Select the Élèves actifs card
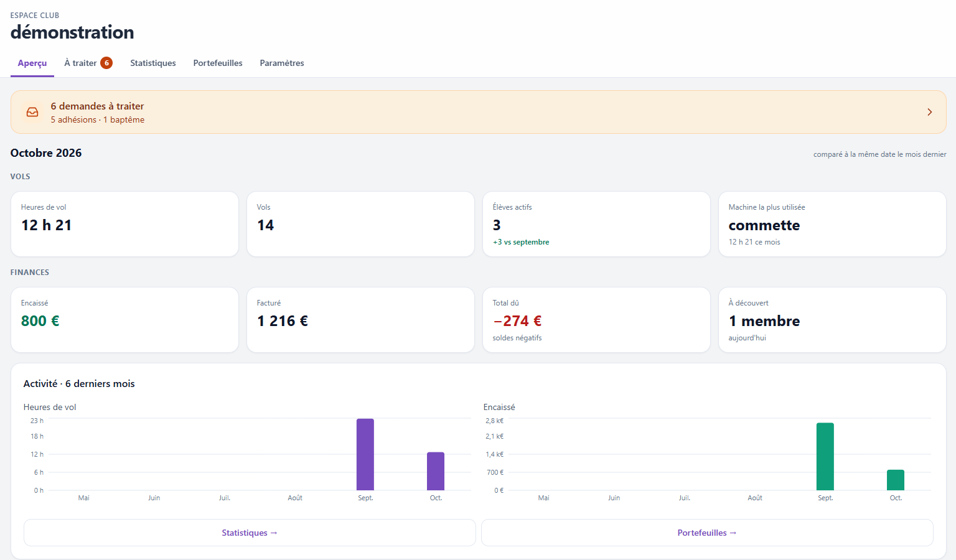Screen dimensions: 956x560 (x=596, y=224)
